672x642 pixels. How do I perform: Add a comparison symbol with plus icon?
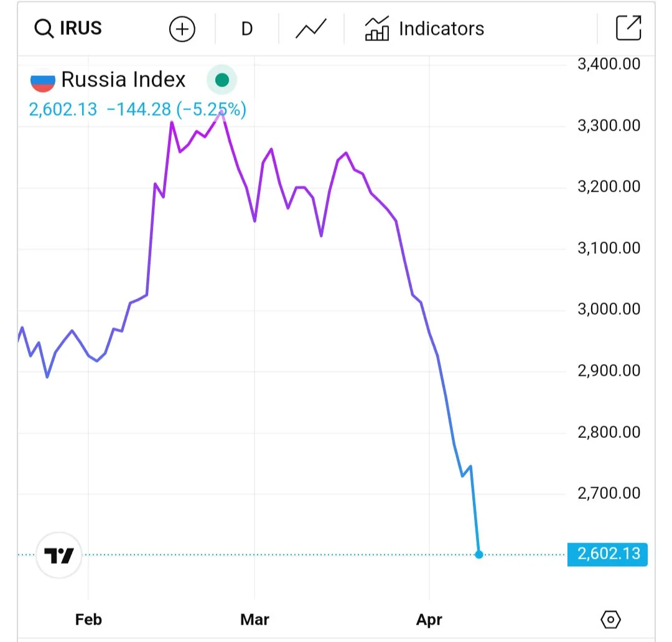point(182,29)
